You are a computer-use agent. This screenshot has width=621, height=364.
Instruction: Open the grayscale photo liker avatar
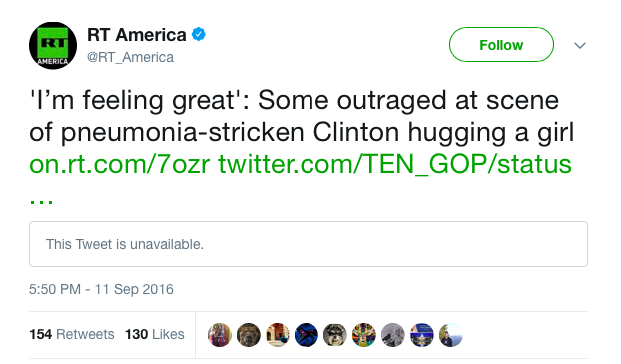[393, 335]
